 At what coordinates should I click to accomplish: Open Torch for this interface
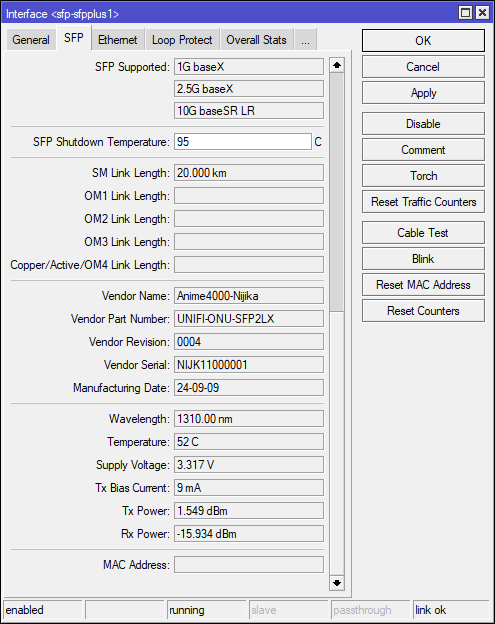click(423, 176)
